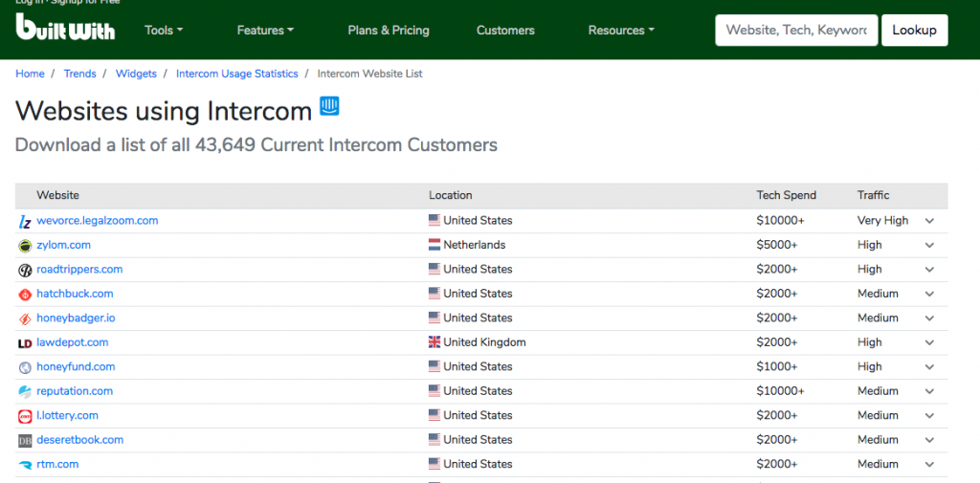
Task: Go to Home breadcrumb
Action: click(30, 74)
